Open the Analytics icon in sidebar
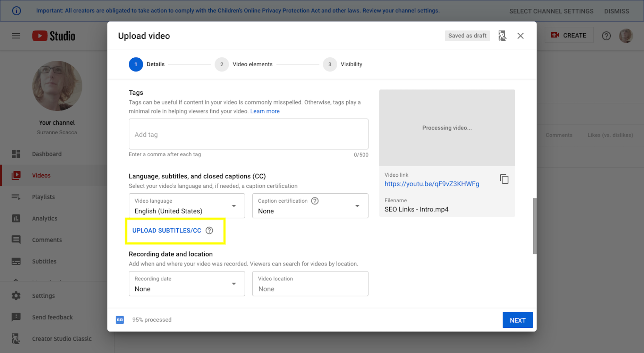 pos(16,218)
